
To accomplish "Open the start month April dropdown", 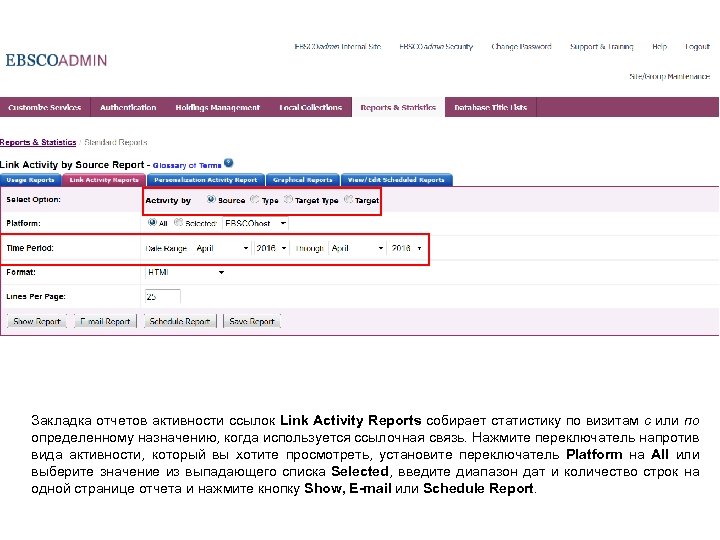I will [x=222, y=248].
